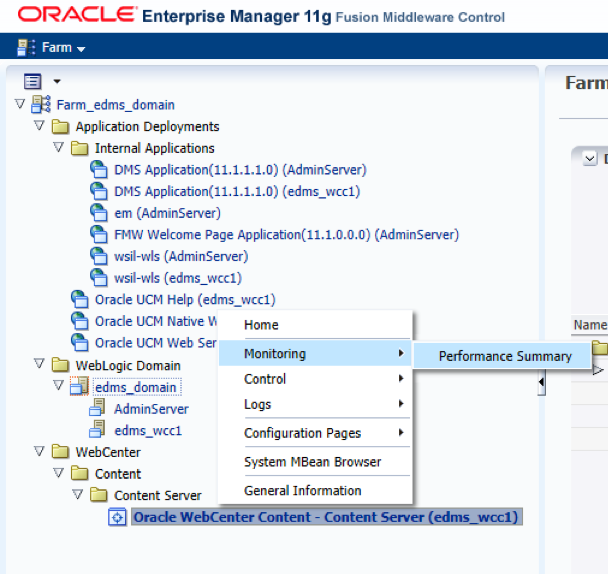The height and width of the screenshot is (574, 608).
Task: Click the FMW Welcome Page Application icon
Action: pos(98,235)
